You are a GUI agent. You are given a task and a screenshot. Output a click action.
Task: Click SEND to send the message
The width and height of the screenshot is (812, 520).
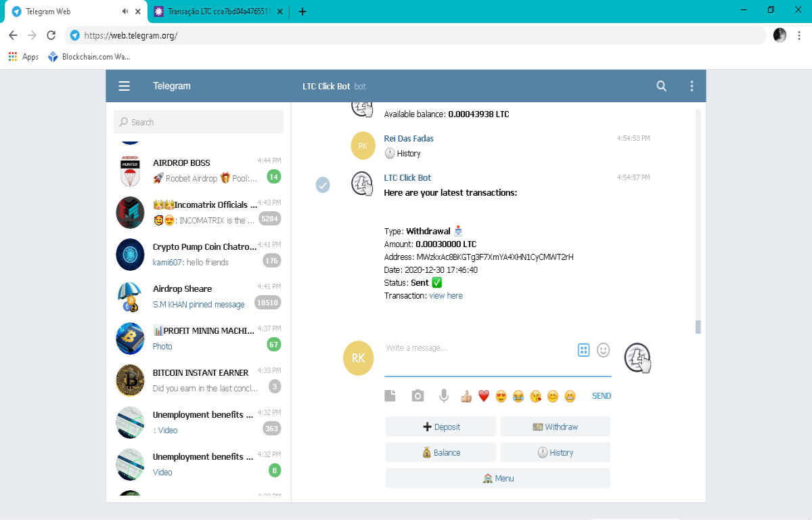tap(602, 396)
